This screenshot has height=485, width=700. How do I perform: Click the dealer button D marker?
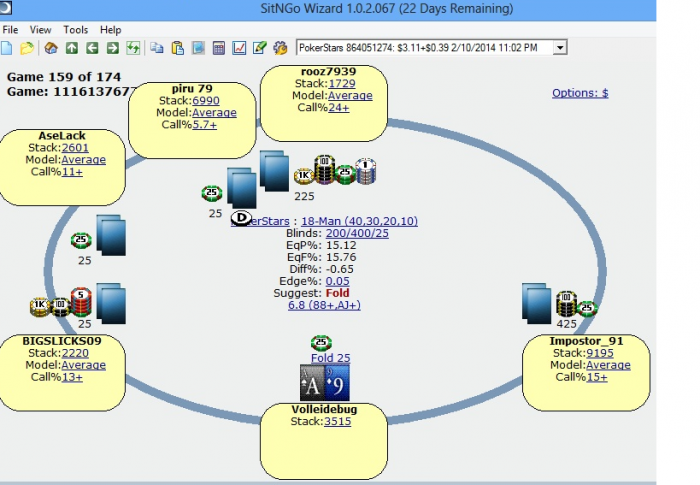(x=241, y=218)
